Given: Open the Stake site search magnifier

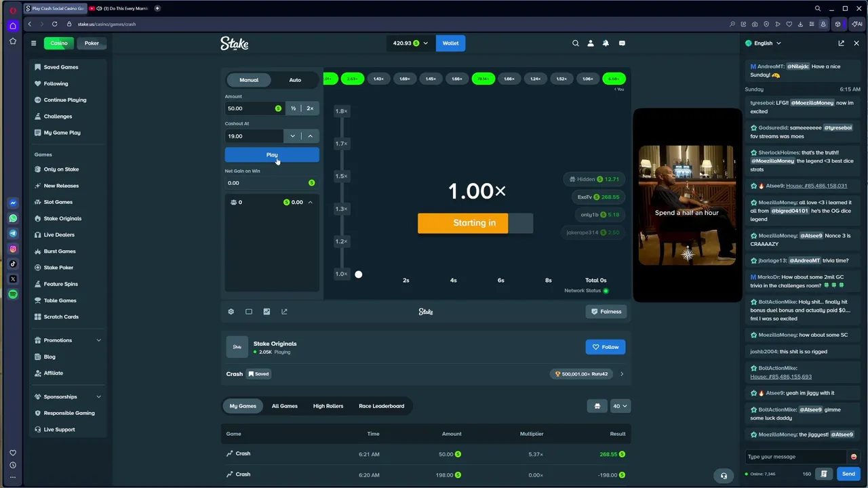Looking at the screenshot, I should 576,43.
